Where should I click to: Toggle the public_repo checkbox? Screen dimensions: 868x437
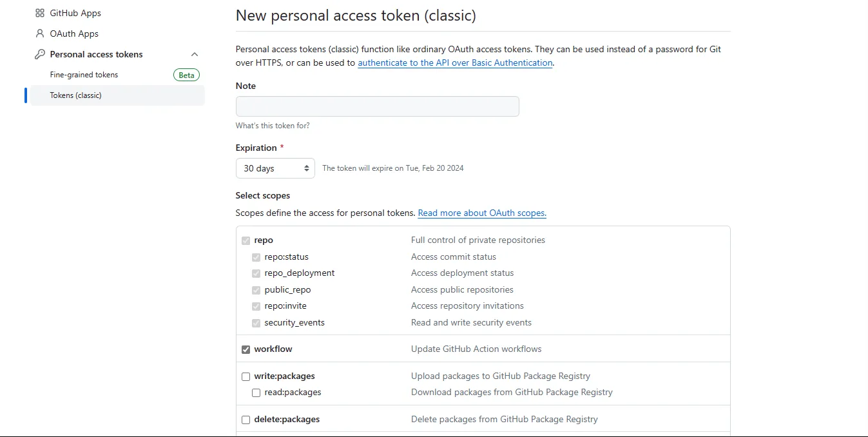coord(256,290)
